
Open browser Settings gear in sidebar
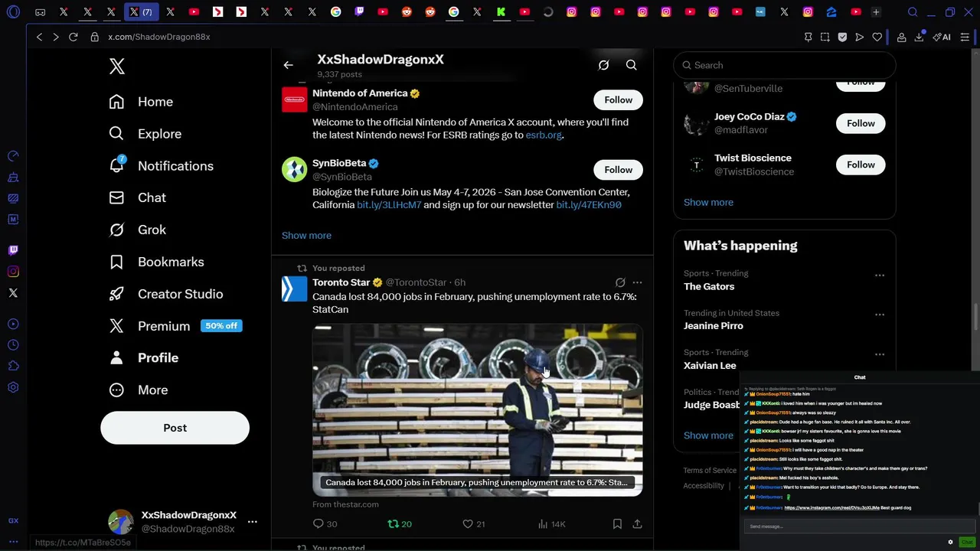(13, 388)
